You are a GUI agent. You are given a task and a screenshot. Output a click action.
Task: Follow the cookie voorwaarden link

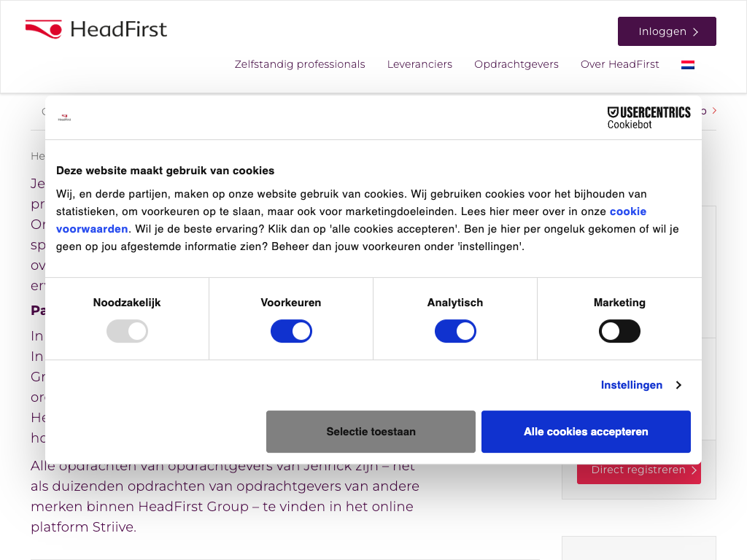[x=627, y=211]
